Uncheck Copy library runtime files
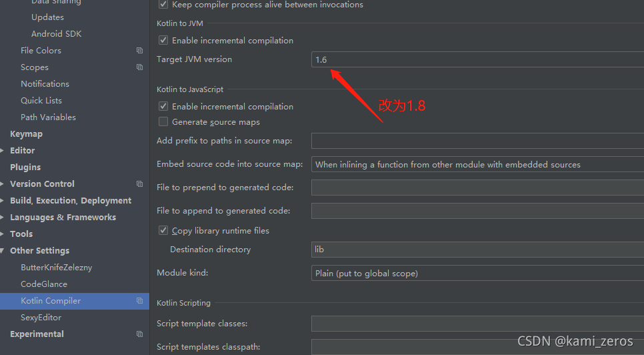Image resolution: width=644 pixels, height=355 pixels. (x=163, y=230)
